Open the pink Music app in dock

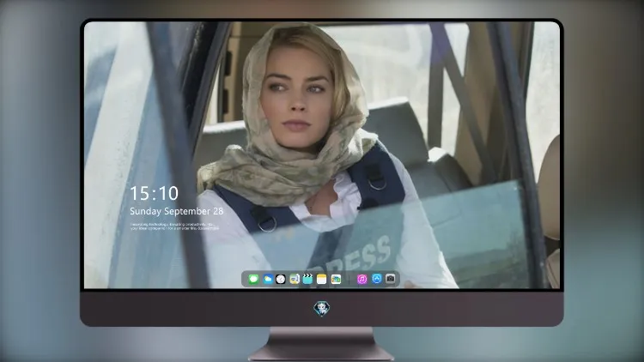[361, 280]
